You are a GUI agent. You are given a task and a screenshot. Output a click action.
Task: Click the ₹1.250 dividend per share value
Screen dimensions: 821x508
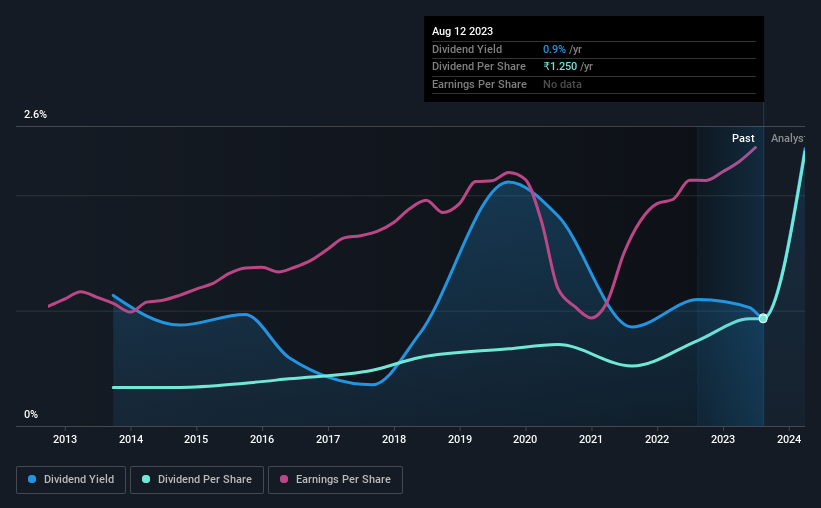click(x=560, y=67)
